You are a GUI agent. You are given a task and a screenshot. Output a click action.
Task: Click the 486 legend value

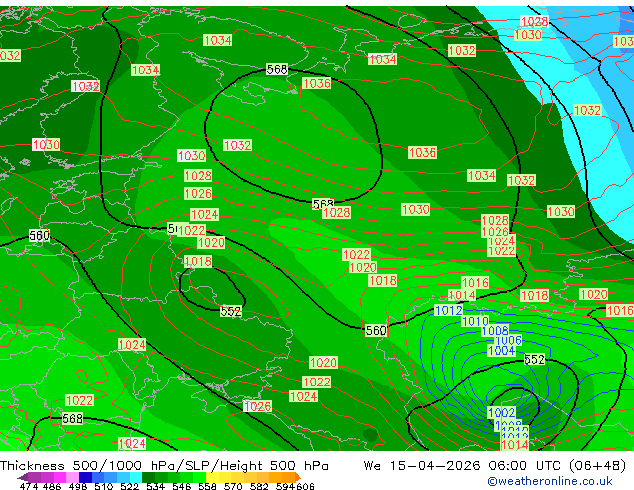point(52,486)
